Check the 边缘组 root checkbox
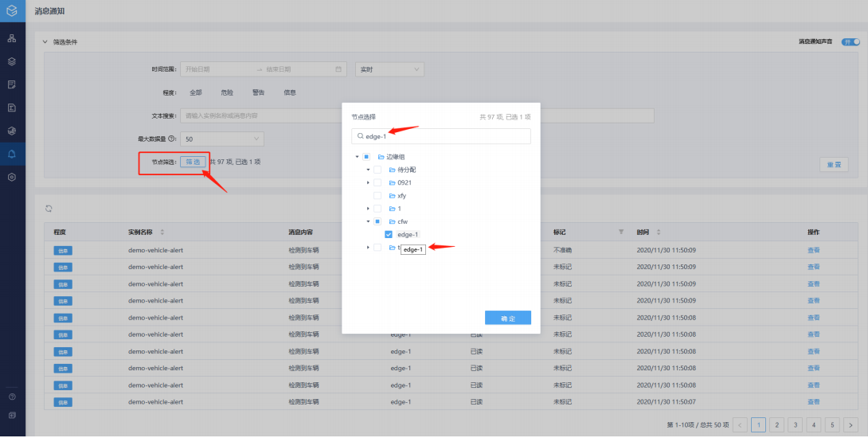Viewport: 868px width, 438px height. [x=366, y=157]
